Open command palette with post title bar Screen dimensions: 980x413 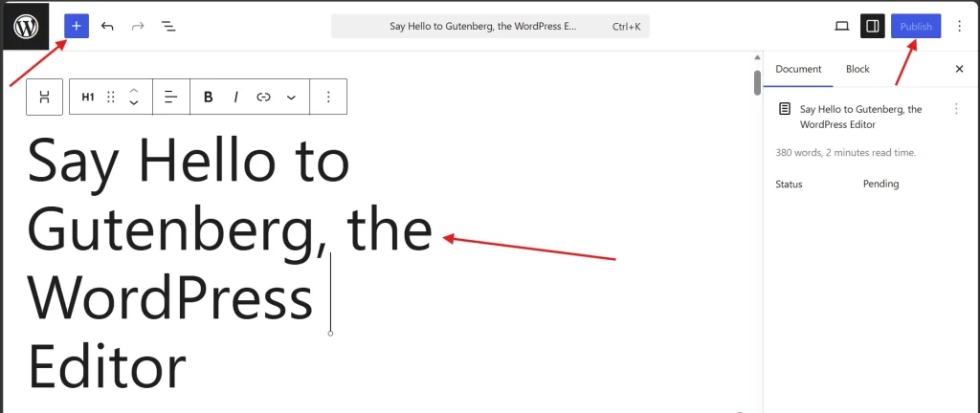490,26
